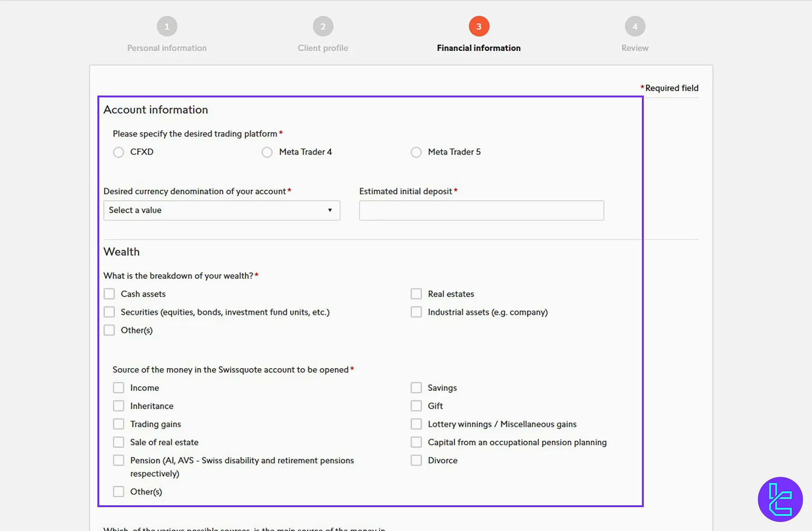The width and height of the screenshot is (812, 531).
Task: Check Other(s) under wealth breakdown
Action: tap(109, 330)
